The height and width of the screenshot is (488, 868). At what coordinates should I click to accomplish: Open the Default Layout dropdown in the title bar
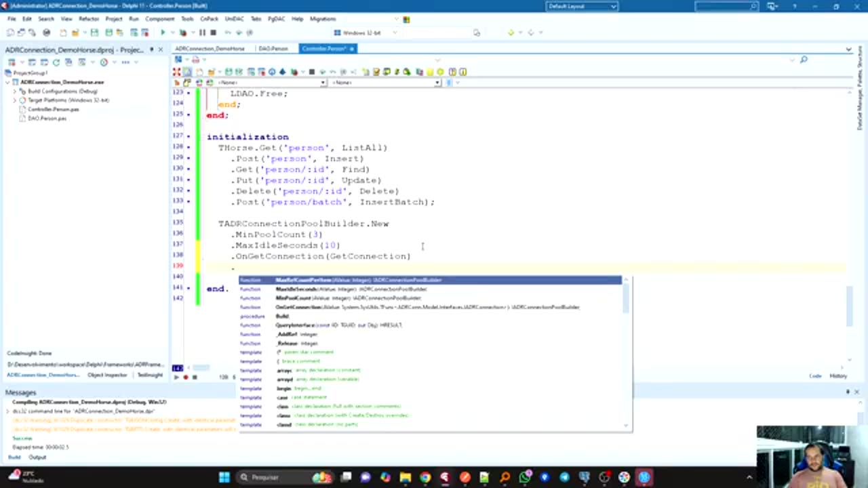point(582,6)
